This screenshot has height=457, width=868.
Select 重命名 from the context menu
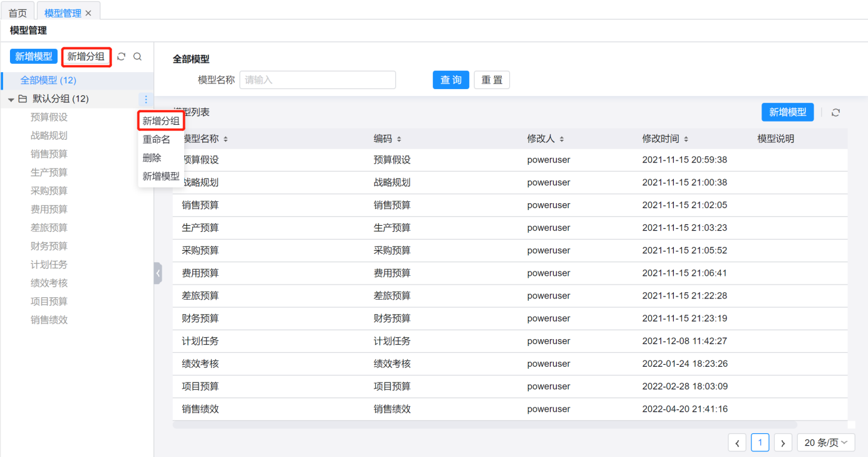157,140
